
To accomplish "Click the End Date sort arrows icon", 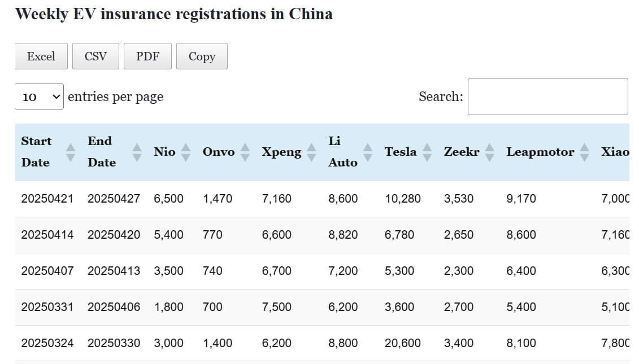I will coord(137,152).
